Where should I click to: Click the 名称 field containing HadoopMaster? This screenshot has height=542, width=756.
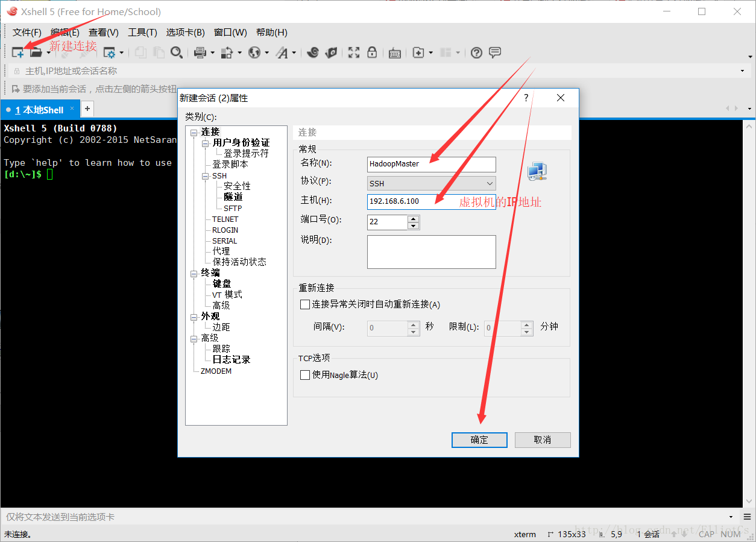tap(432, 164)
